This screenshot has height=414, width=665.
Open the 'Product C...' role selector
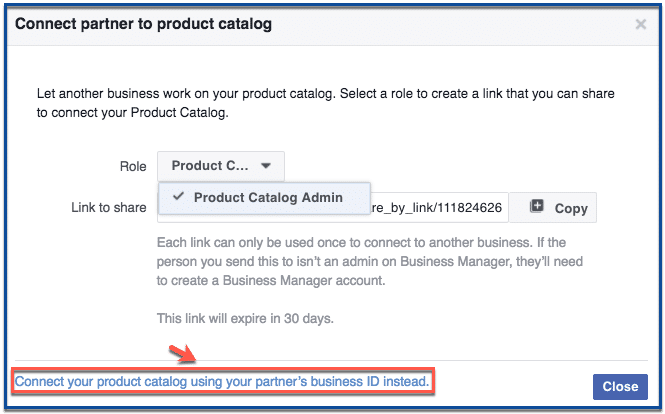[x=221, y=166]
